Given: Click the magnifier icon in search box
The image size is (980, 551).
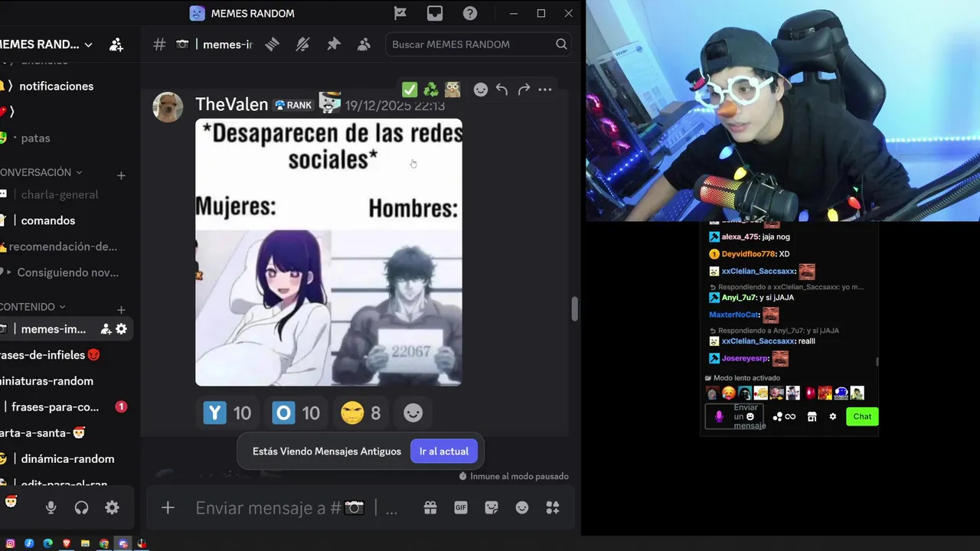Looking at the screenshot, I should tap(561, 44).
